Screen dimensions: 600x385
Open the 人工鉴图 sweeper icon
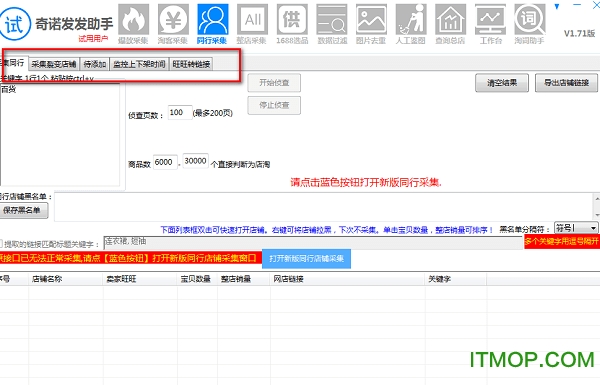[x=411, y=24]
